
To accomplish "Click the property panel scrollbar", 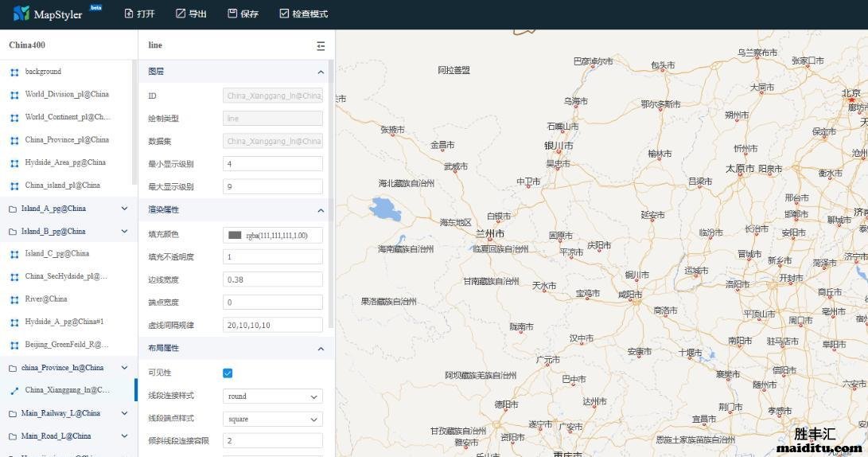I will click(x=331, y=194).
